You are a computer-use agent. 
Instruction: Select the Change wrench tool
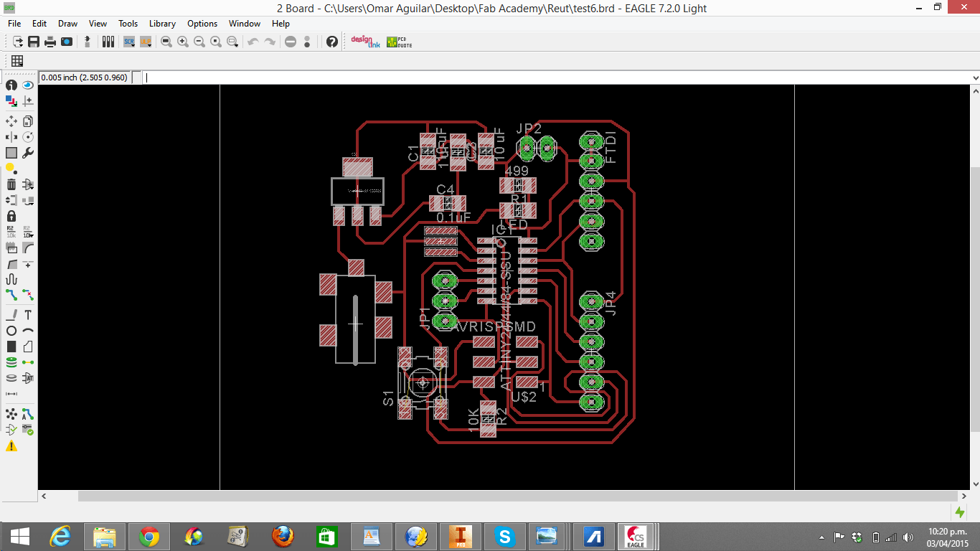[28, 153]
